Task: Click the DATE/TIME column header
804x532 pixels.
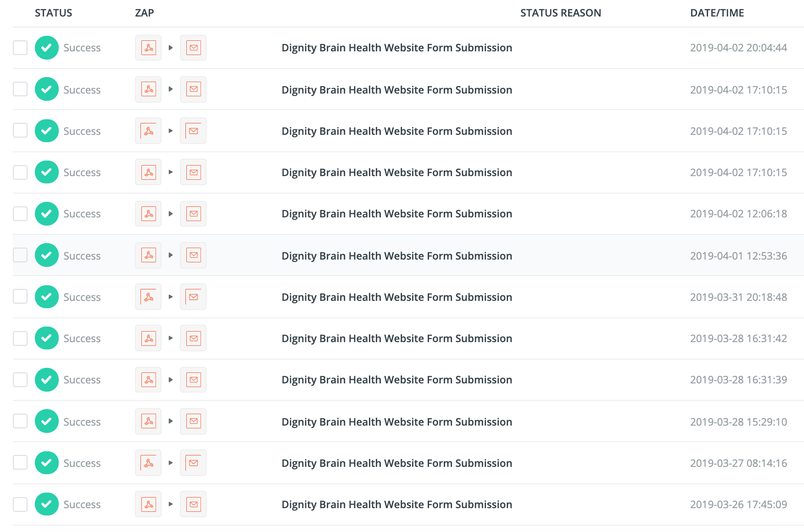Action: tap(717, 13)
